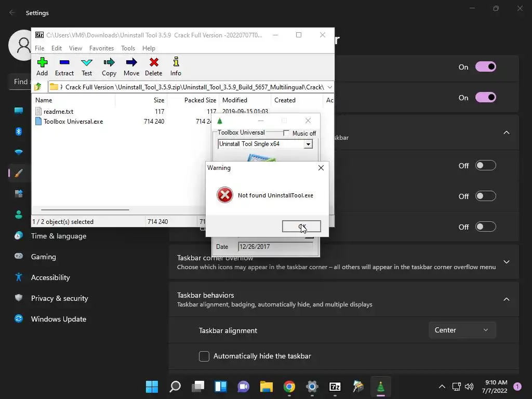Run the Test archive toolbar icon
Image resolution: width=532 pixels, height=399 pixels.
point(87,67)
